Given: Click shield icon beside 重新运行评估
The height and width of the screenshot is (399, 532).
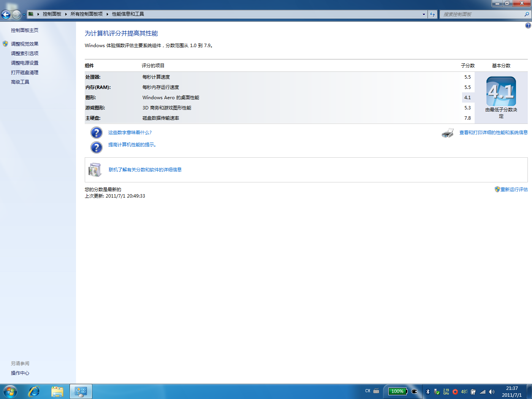Looking at the screenshot, I should coord(497,189).
